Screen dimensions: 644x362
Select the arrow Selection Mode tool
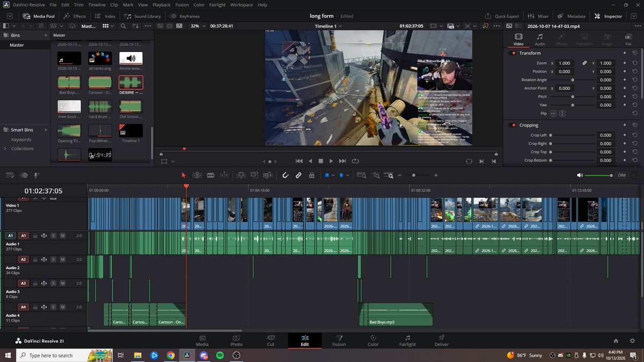(183, 175)
